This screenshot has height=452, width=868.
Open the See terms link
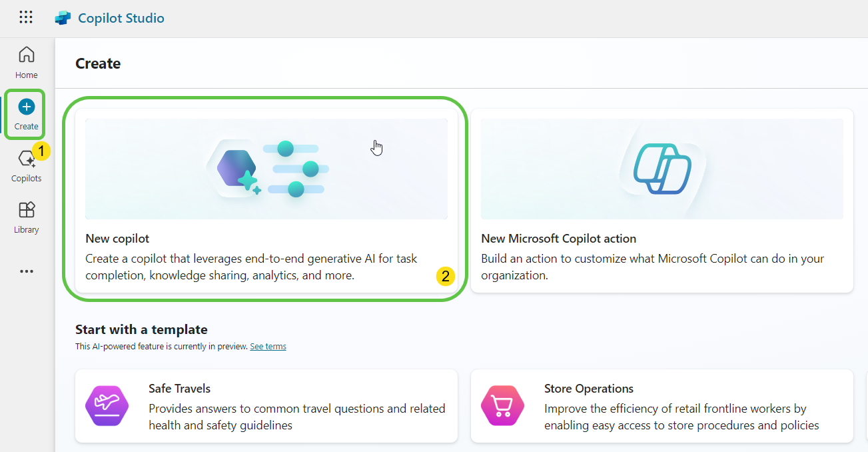coord(268,347)
